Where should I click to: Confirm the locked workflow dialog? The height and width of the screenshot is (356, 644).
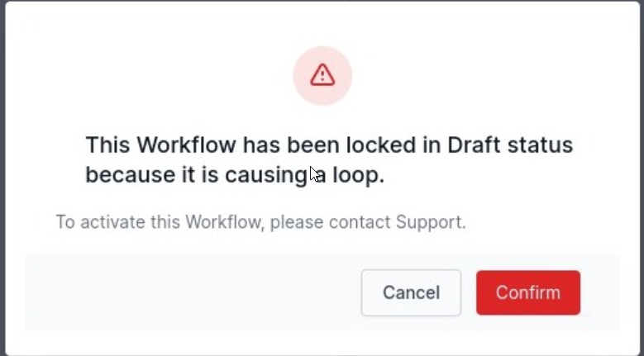(528, 293)
